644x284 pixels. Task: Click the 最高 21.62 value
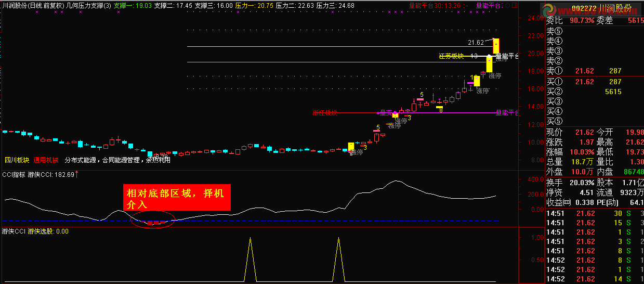pyautogui.click(x=635, y=142)
